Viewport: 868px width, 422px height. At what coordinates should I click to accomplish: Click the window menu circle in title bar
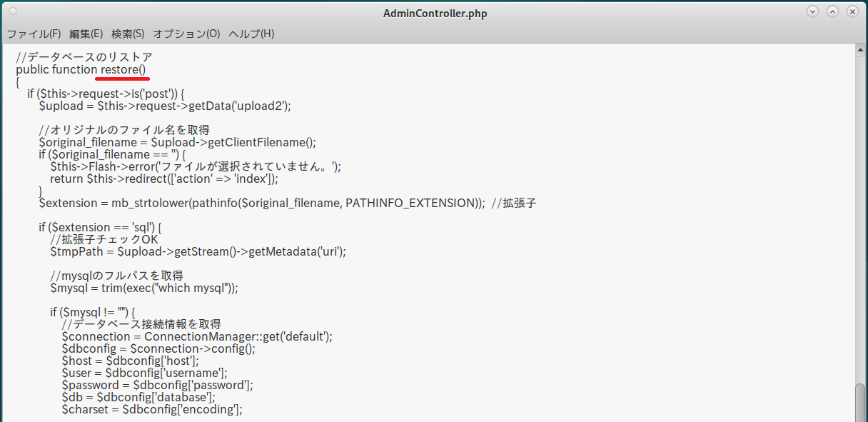14,12
